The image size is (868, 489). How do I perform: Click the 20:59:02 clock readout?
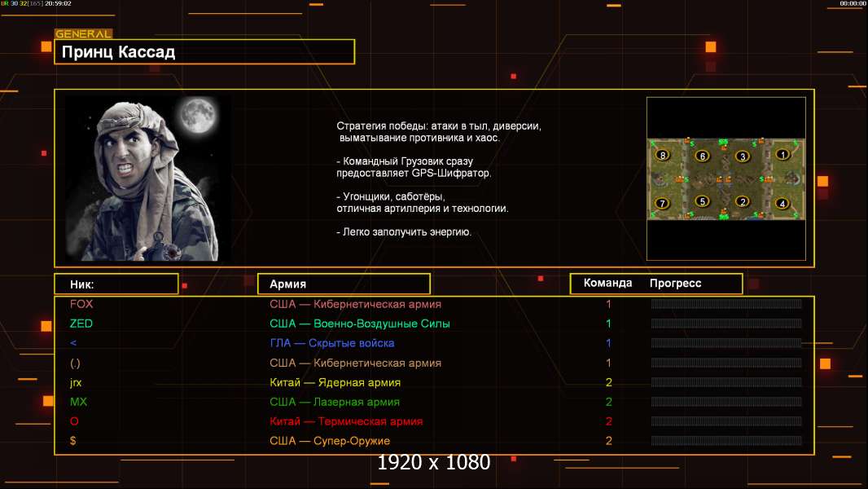[58, 3]
